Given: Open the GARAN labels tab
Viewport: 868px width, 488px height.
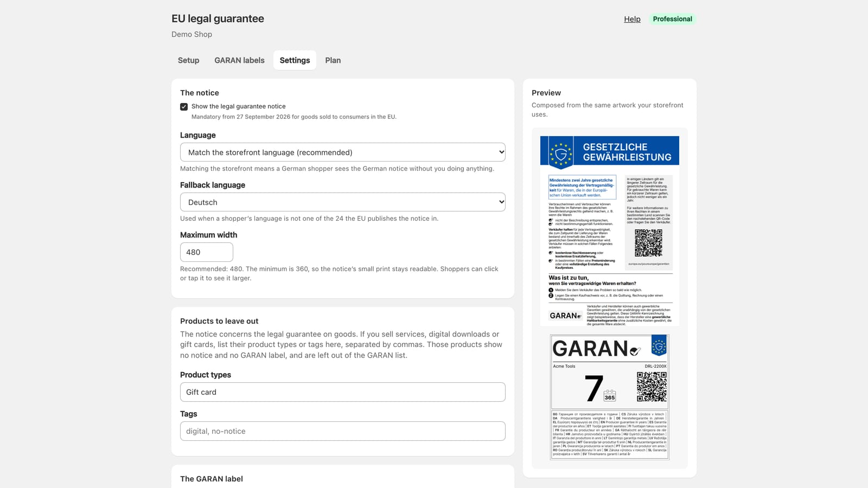Looking at the screenshot, I should [x=239, y=60].
